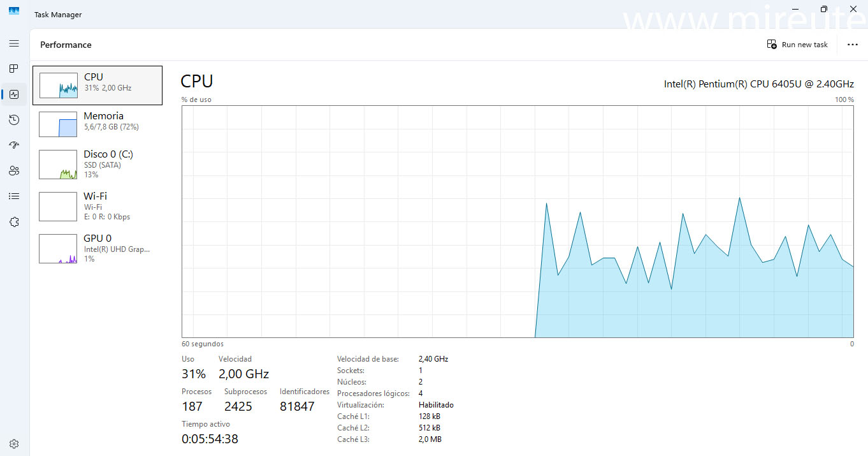Click the Task Manager window title
The width and height of the screenshot is (868, 456).
(x=58, y=15)
